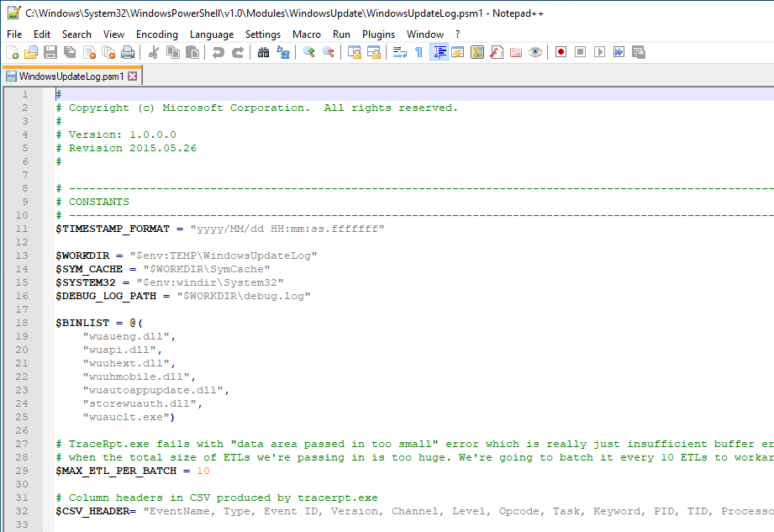Viewport: 774px width, 532px height.
Task: Run macro multiple times fast-forward icon
Action: click(619, 52)
